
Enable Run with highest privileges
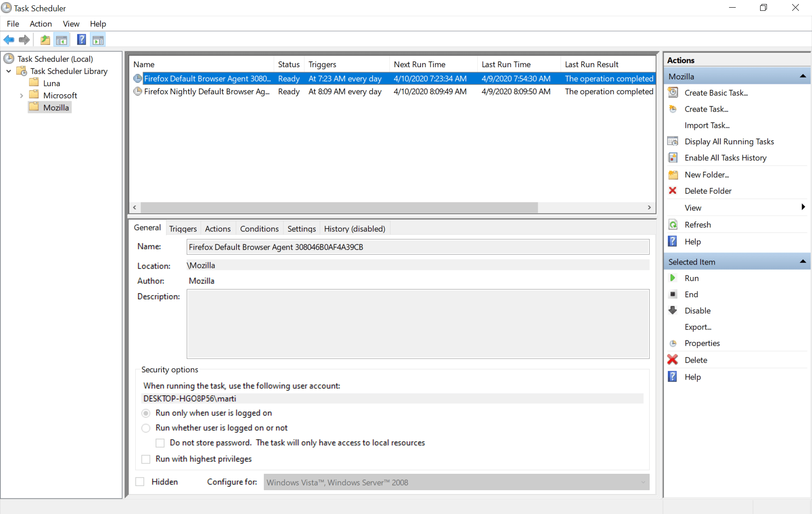tap(146, 459)
